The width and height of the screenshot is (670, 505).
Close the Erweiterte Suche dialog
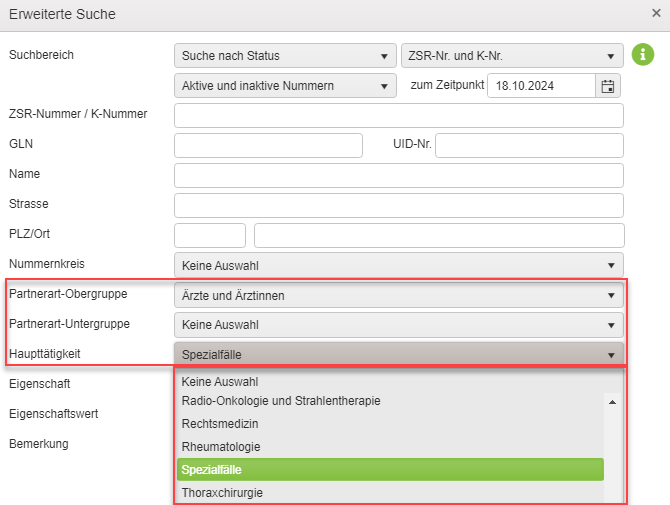(656, 13)
